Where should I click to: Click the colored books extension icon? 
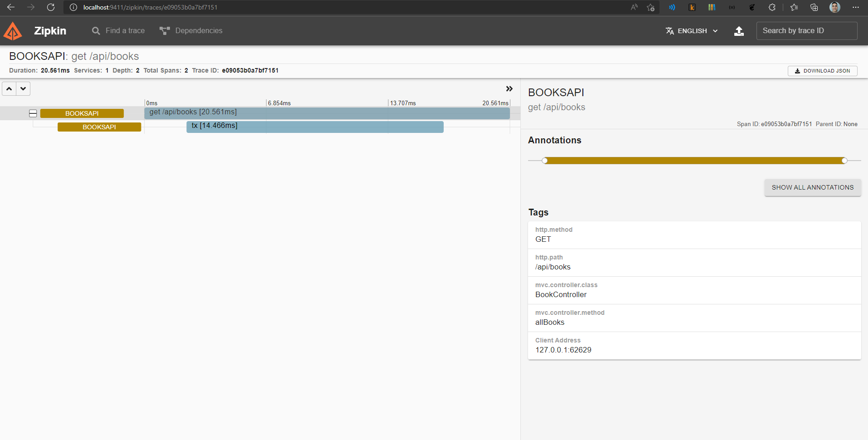(712, 7)
